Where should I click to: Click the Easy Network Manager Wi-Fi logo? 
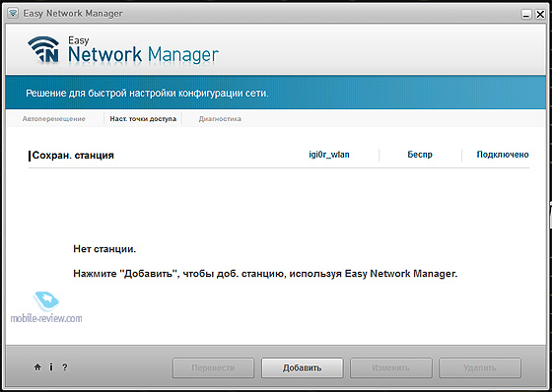pyautogui.click(x=43, y=49)
